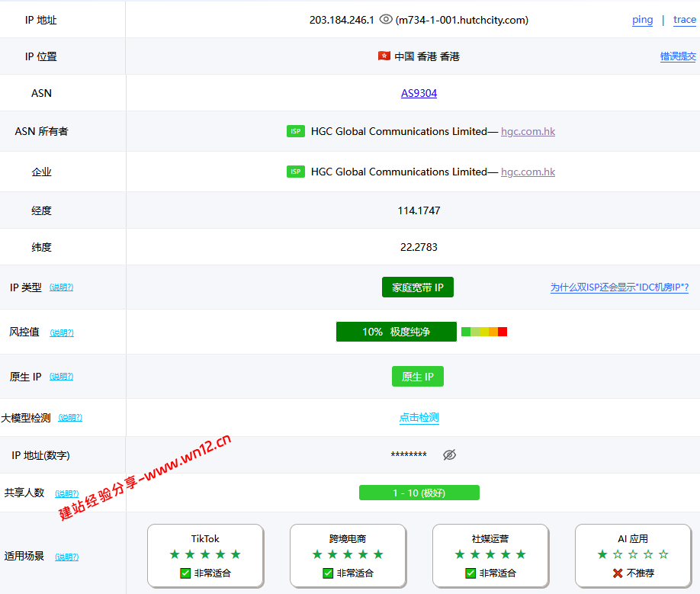700x594 pixels.
Task: Click the ASN 所有者 row label
Action: coord(41,131)
